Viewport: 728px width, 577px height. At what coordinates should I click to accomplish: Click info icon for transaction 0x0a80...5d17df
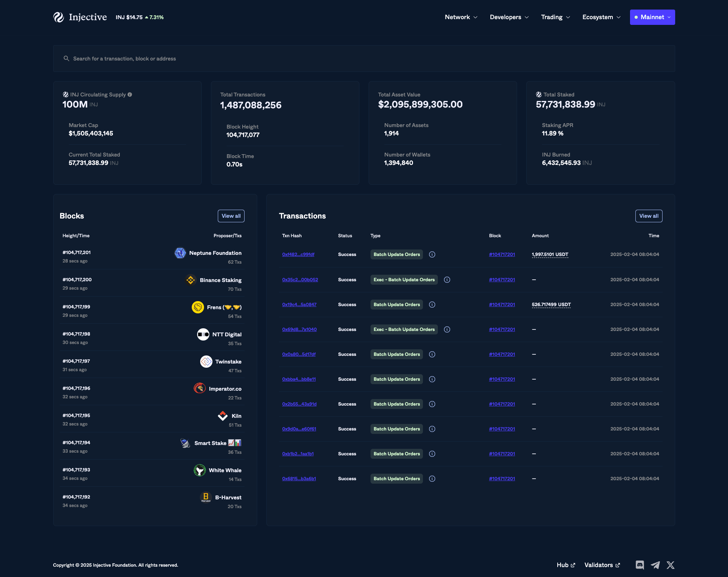click(x=432, y=354)
